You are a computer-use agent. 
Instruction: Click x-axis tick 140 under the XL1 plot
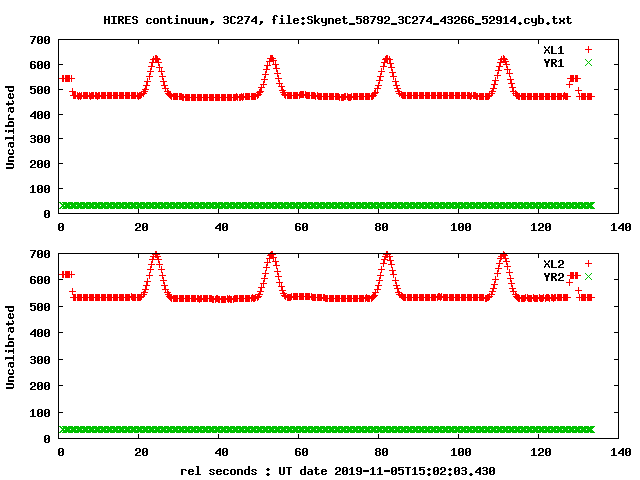pos(621,227)
